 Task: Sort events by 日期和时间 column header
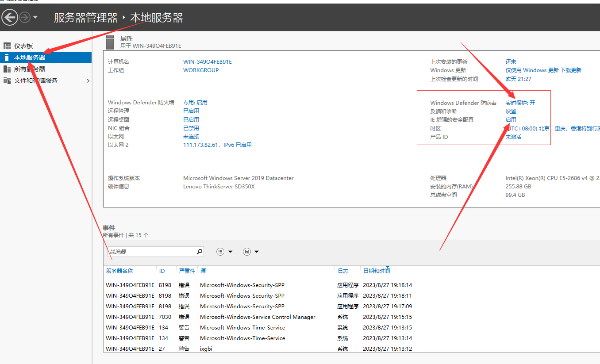click(x=377, y=271)
